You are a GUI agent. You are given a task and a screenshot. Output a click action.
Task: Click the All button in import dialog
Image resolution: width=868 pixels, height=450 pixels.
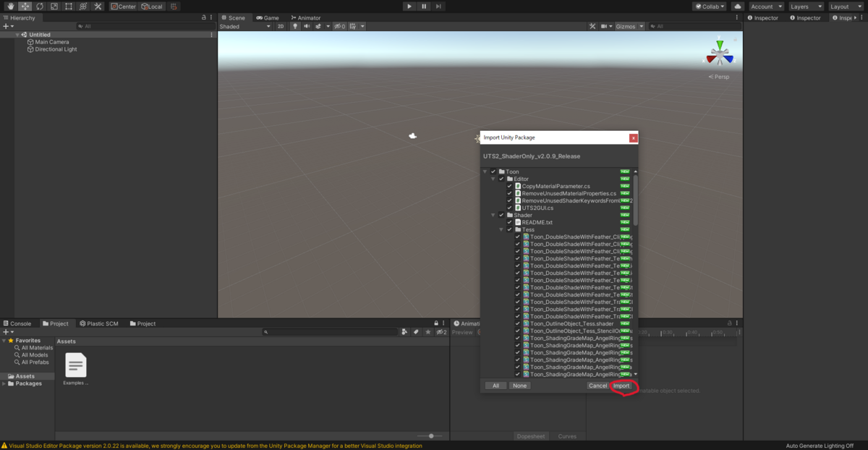click(x=495, y=386)
